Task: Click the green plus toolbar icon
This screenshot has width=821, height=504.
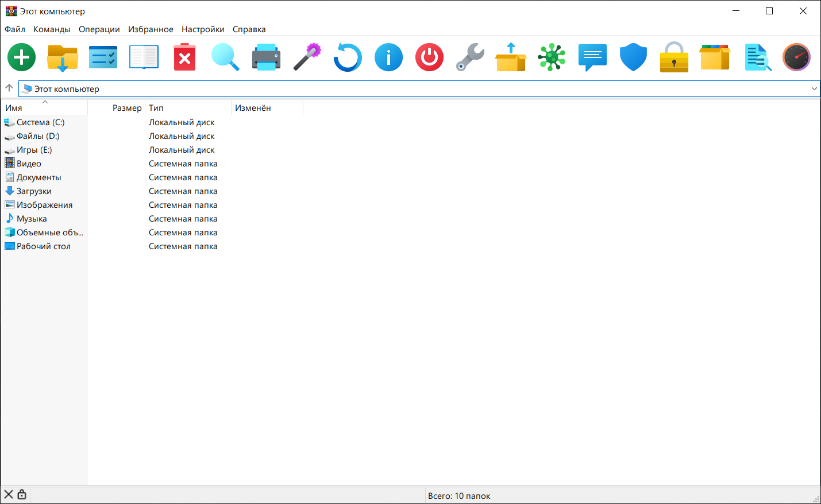Action: pyautogui.click(x=21, y=57)
